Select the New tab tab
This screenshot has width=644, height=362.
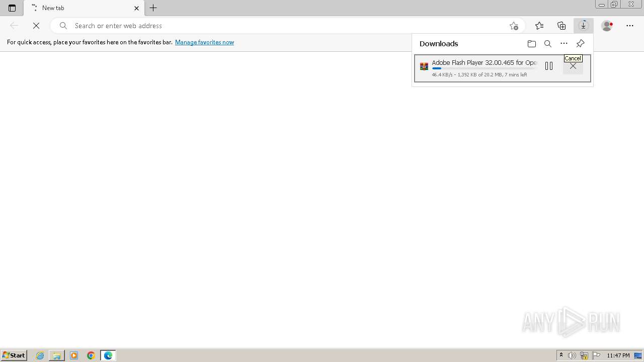[84, 8]
